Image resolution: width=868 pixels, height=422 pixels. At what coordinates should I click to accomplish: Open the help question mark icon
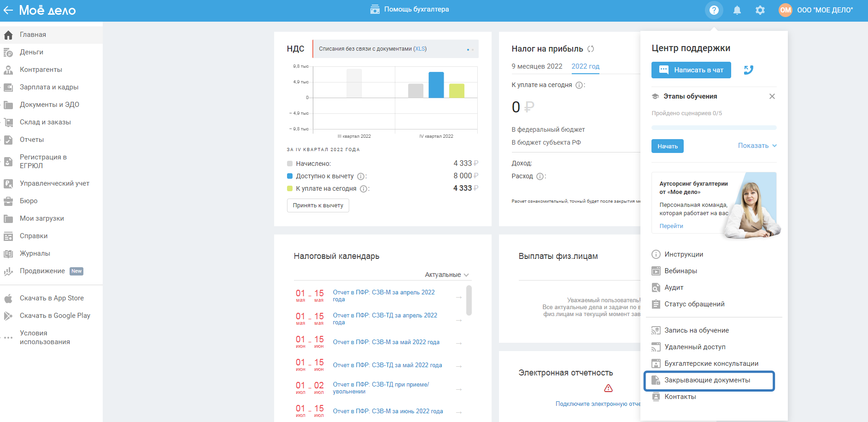(x=714, y=10)
